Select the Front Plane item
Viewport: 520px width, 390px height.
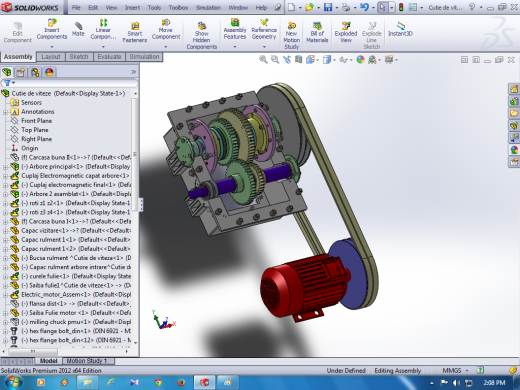[x=36, y=121]
